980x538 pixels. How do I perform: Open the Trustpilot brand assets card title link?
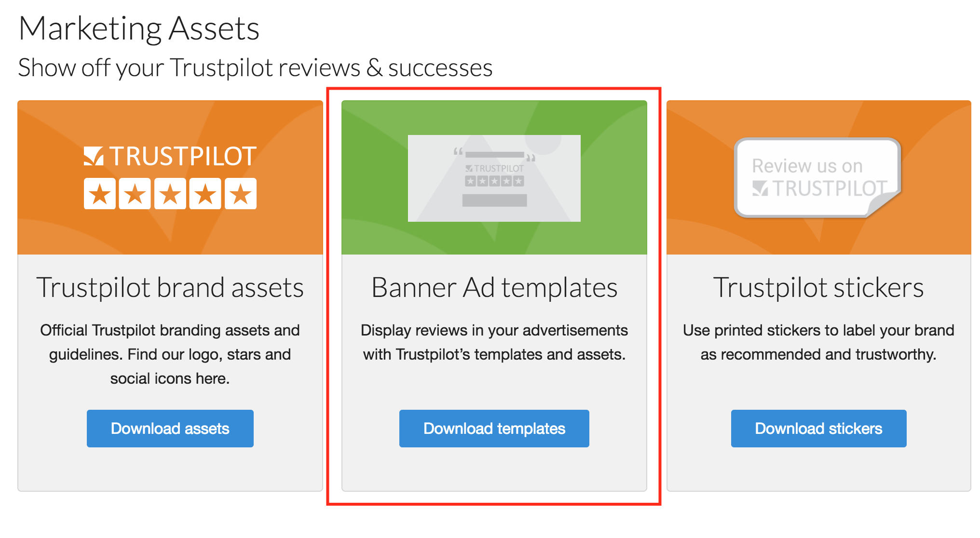170,287
